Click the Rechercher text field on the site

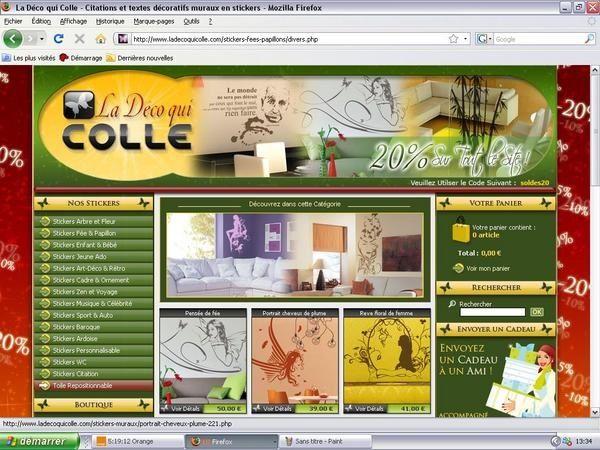coord(493,312)
